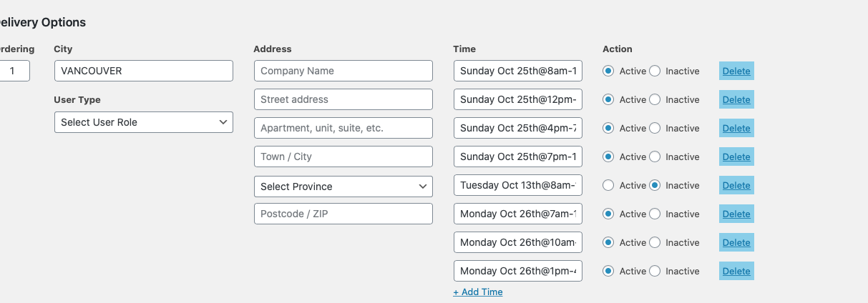Select Inactive for Sunday Oct 25th 4pm slot

pos(655,128)
